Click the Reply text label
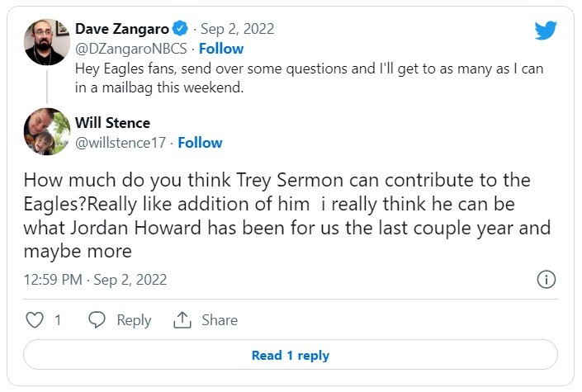 [133, 320]
